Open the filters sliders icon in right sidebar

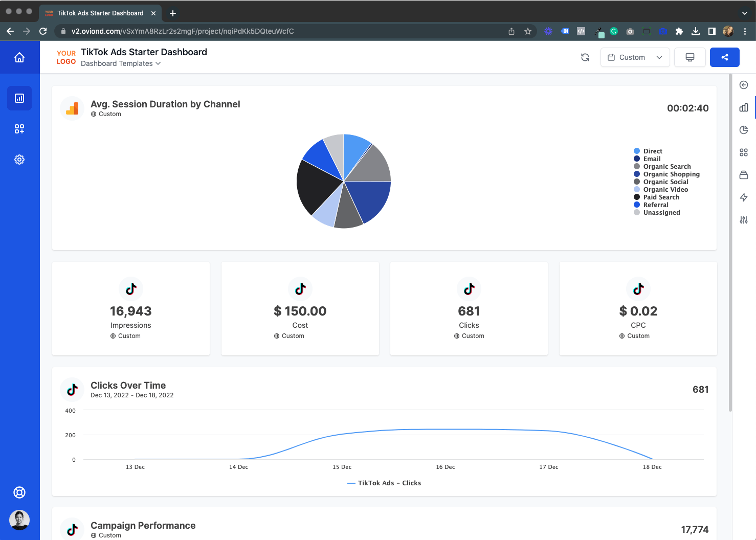(x=744, y=220)
